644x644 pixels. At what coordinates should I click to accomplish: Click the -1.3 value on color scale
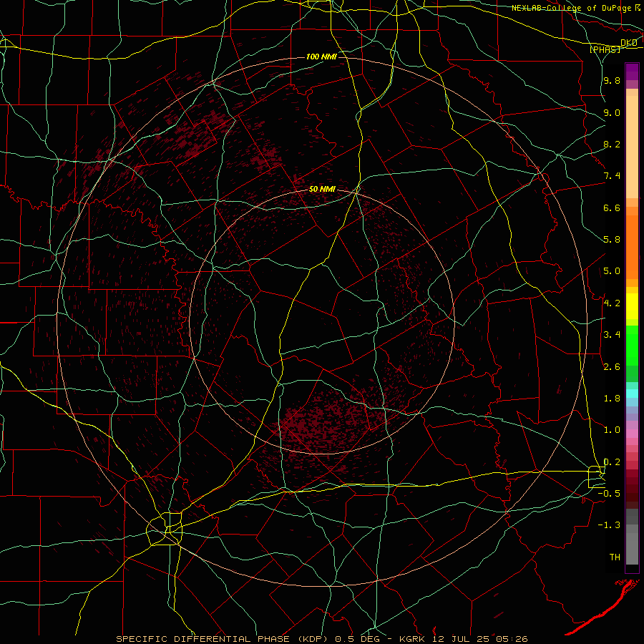[x=609, y=525]
